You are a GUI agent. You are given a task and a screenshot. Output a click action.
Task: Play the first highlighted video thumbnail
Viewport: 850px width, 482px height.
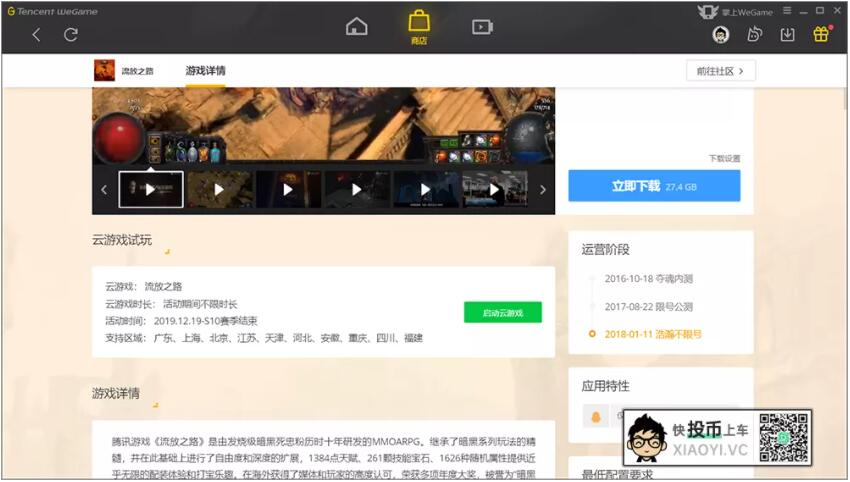[151, 189]
